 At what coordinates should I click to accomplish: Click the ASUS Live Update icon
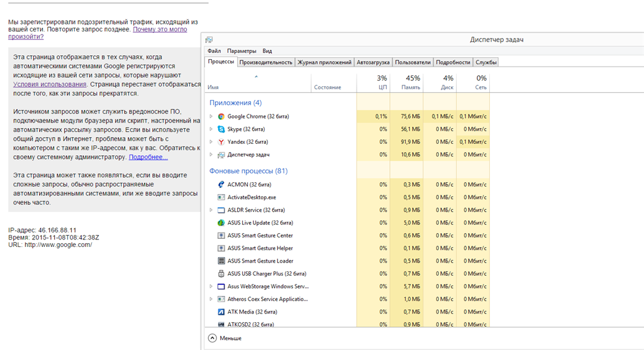pyautogui.click(x=221, y=223)
